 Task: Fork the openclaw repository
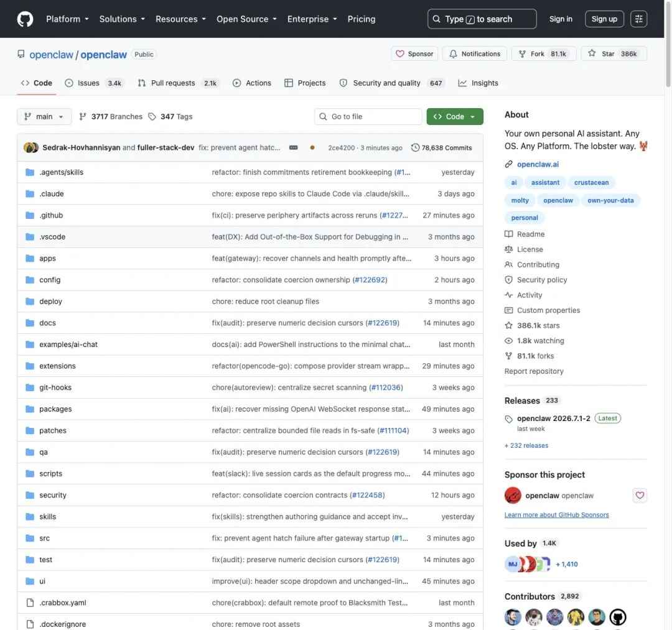(543, 54)
